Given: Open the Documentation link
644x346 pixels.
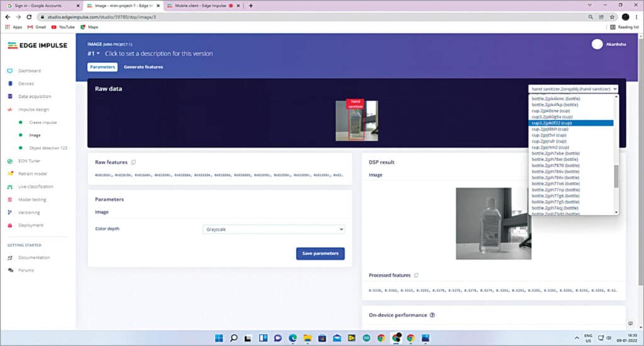Looking at the screenshot, I should coord(33,258).
